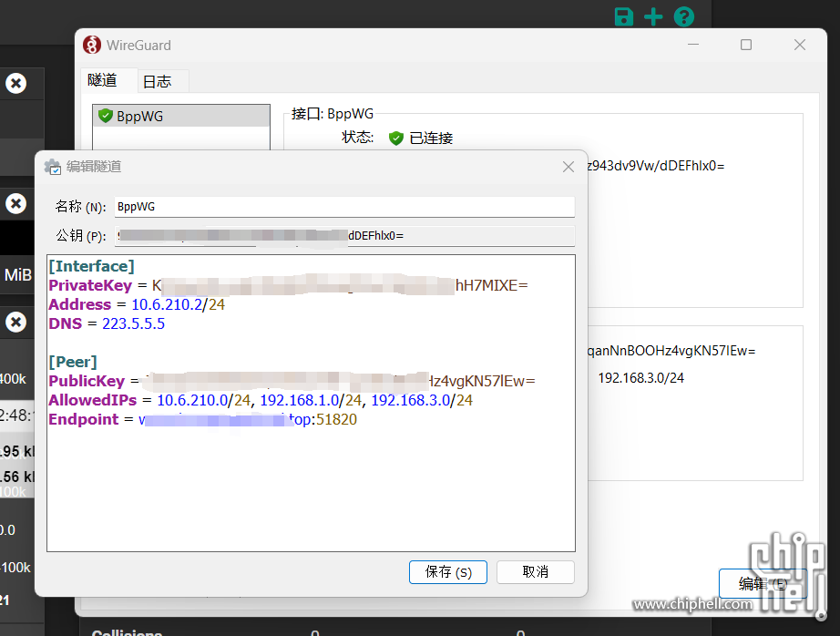Click the 名称 input field
The width and height of the screenshot is (840, 636).
tap(344, 207)
